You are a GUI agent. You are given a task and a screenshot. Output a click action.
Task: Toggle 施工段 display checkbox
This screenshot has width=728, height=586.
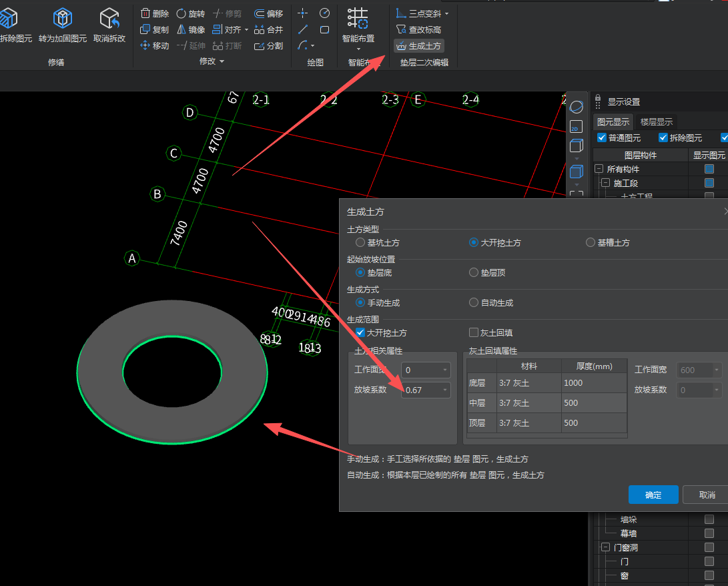[709, 183]
